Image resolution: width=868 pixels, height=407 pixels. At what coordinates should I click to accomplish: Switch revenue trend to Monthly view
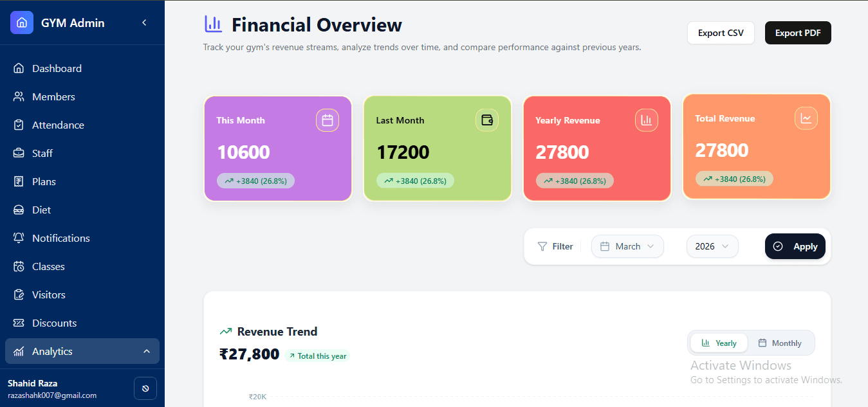[781, 343]
